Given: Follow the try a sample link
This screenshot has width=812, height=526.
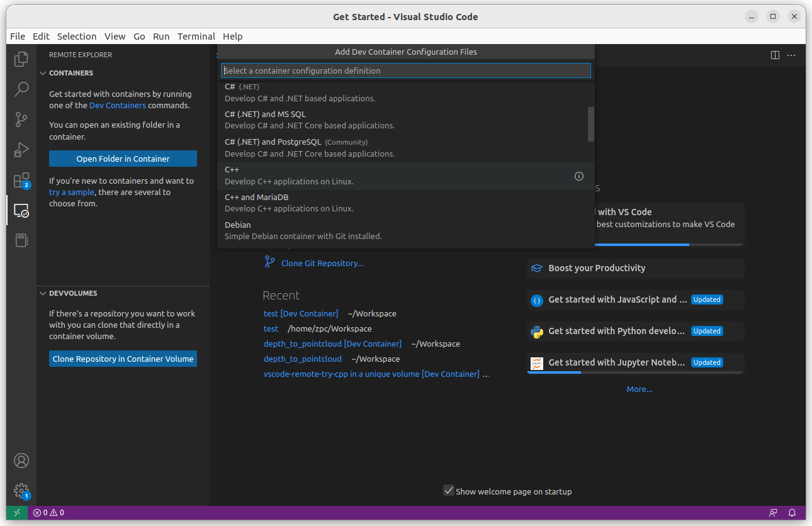Looking at the screenshot, I should coord(72,192).
